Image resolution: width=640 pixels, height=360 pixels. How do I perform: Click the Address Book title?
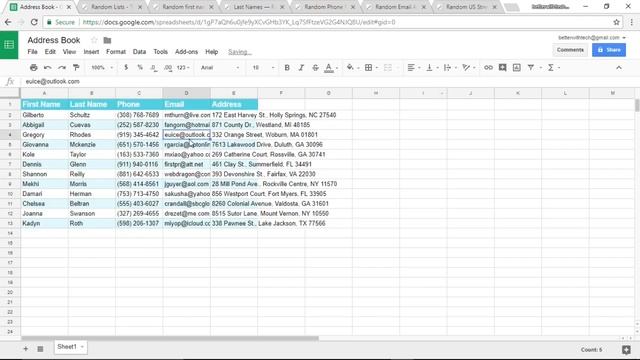tap(54, 40)
